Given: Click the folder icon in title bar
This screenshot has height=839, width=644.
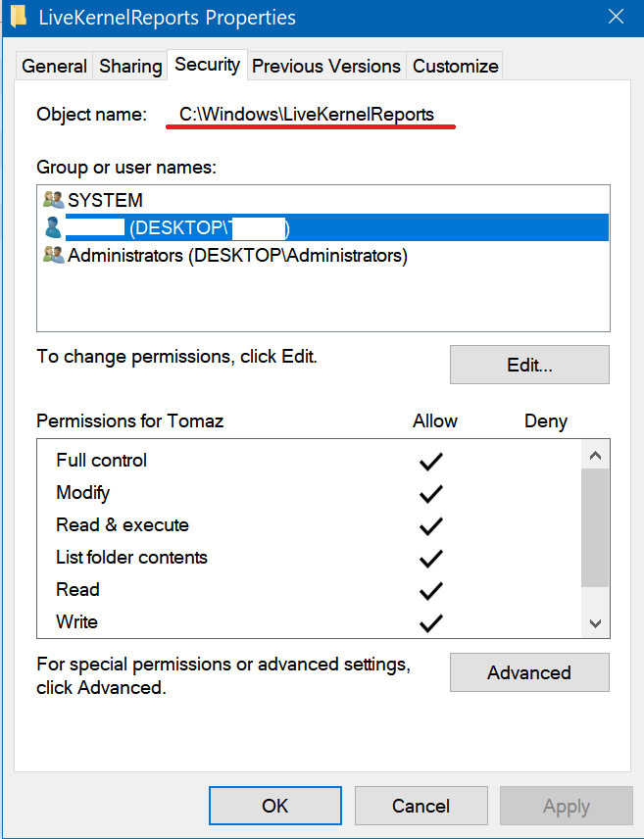Looking at the screenshot, I should click(18, 17).
